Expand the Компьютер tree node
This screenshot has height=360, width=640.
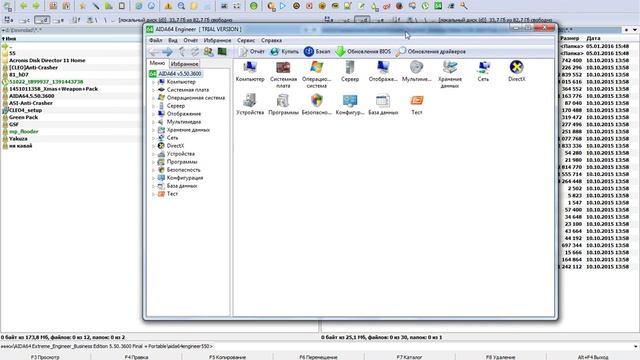[153, 82]
